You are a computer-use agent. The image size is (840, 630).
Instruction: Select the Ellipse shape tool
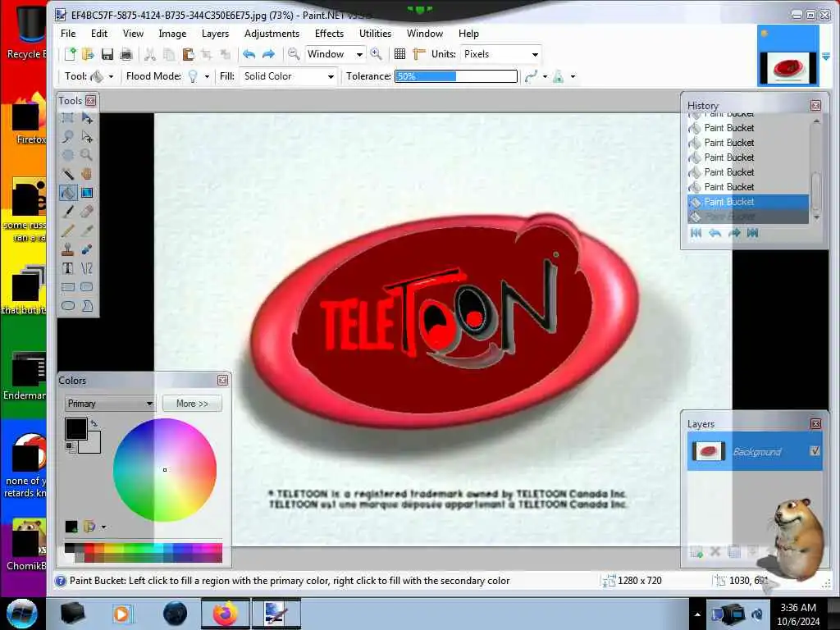pyautogui.click(x=68, y=306)
